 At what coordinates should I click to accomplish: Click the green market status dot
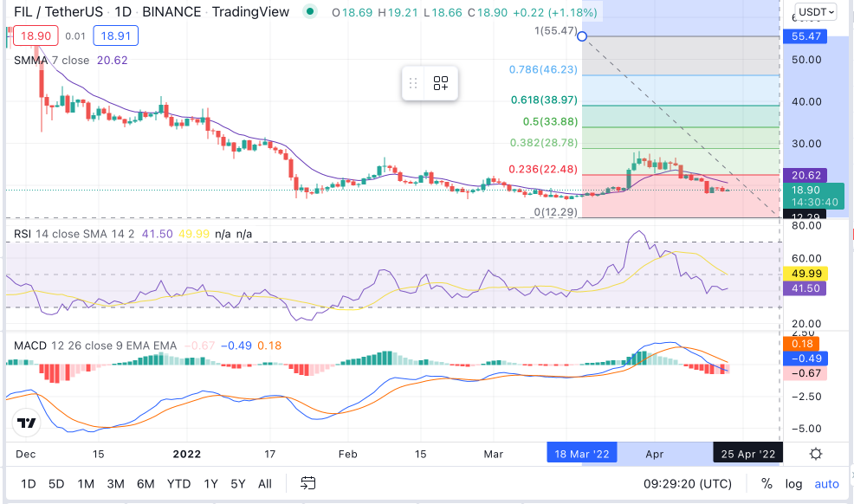(310, 11)
